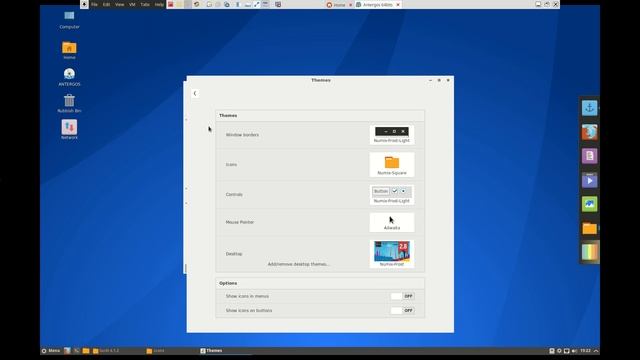Open the VM menu in top bar
Image resolution: width=640 pixels, height=360 pixels.
(x=132, y=4)
